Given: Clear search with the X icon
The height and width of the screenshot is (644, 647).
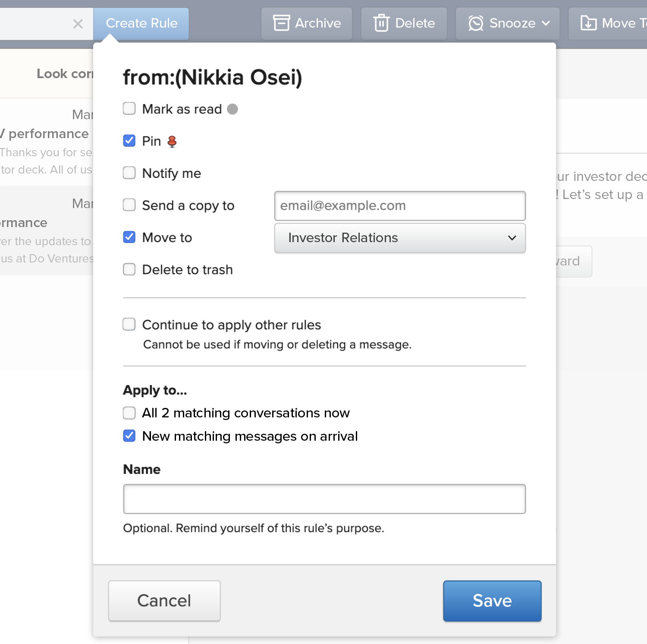Looking at the screenshot, I should coord(78,24).
